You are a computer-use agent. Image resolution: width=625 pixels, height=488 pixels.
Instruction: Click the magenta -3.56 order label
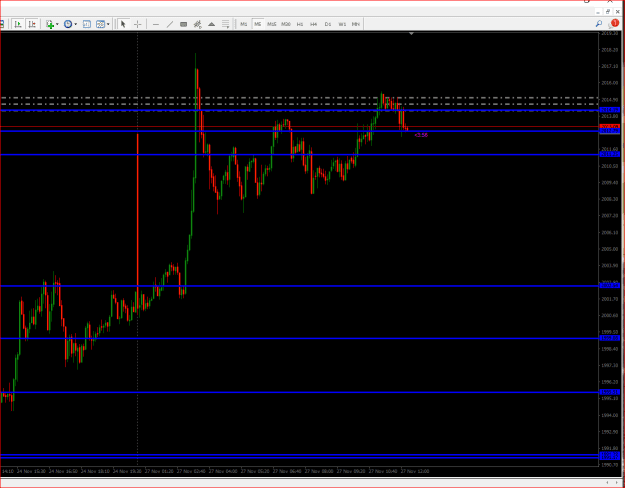pos(421,135)
